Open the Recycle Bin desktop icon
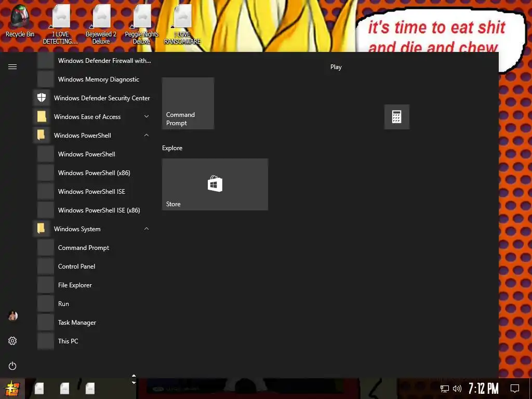 20,21
